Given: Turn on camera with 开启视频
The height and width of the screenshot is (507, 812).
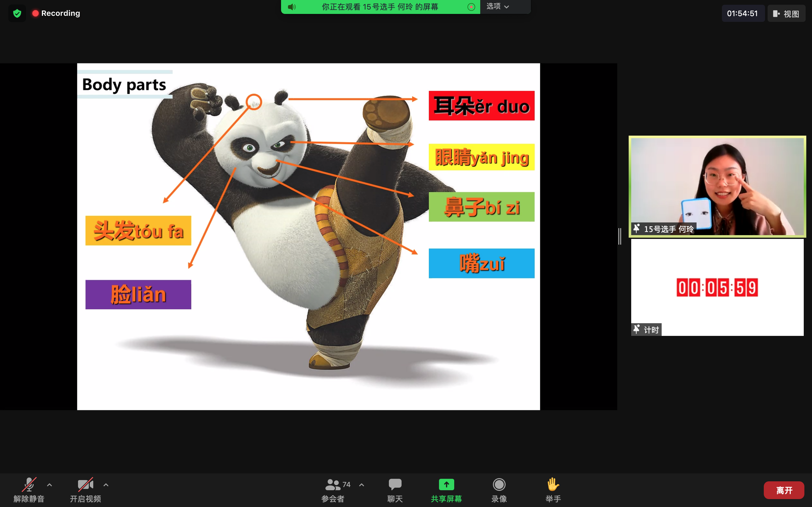Looking at the screenshot, I should 85,490.
